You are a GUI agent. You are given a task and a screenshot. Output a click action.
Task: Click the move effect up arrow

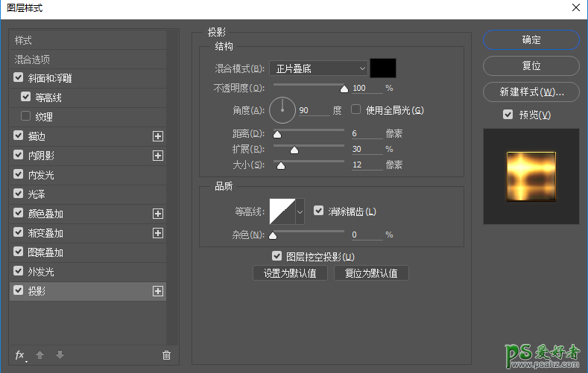40,355
